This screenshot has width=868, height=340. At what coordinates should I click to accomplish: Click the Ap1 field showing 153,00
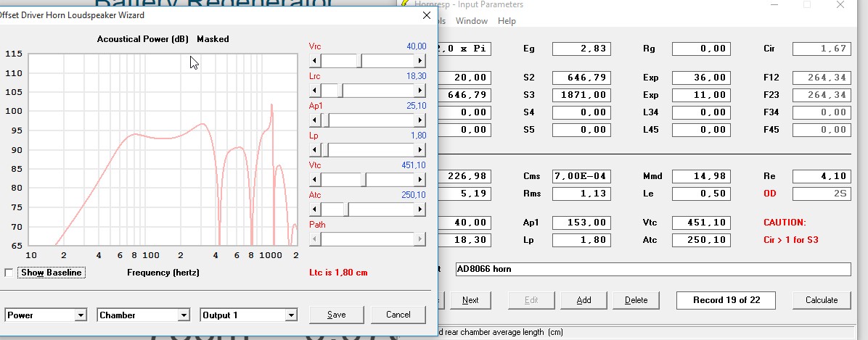581,223
